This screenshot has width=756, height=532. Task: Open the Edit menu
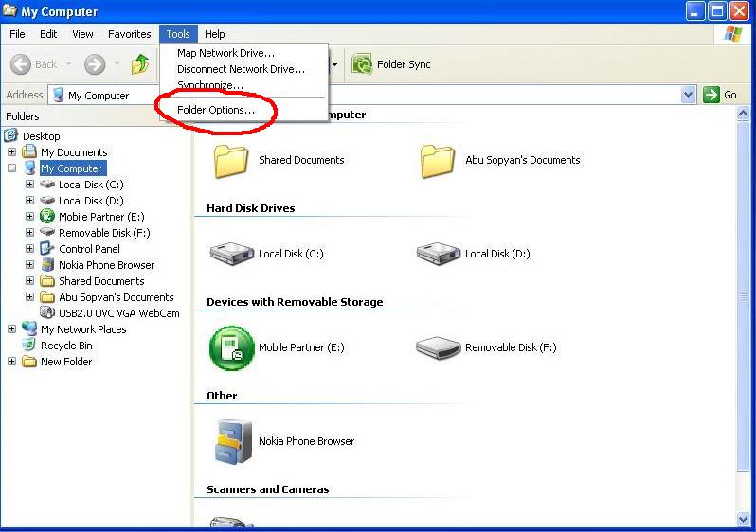point(48,34)
